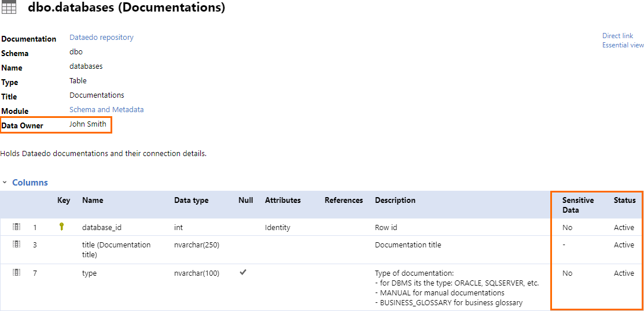Open the Schema and Metadata module link
This screenshot has height=311, width=644.
106,110
